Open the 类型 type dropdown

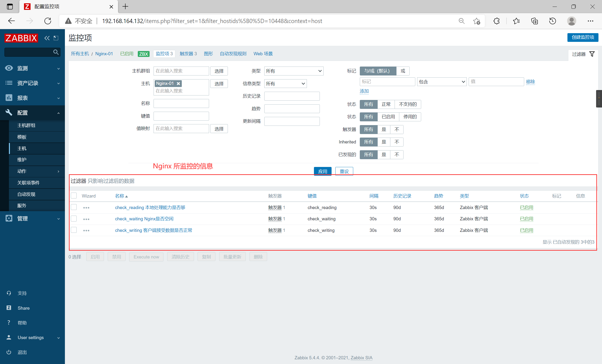(x=294, y=71)
